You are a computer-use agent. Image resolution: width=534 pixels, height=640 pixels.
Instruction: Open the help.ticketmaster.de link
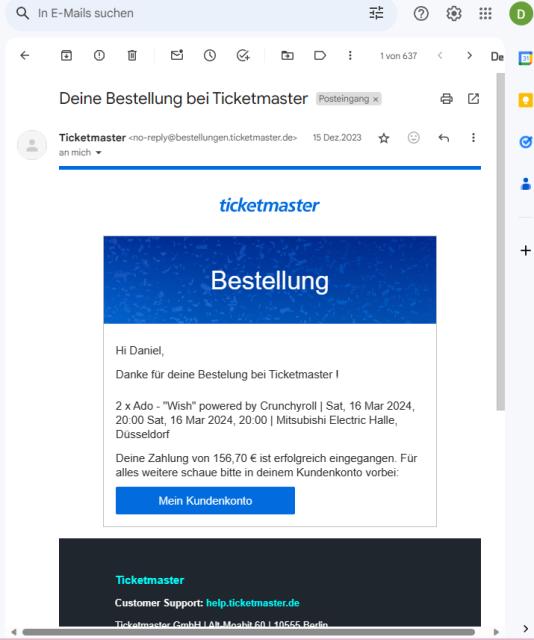[252, 603]
